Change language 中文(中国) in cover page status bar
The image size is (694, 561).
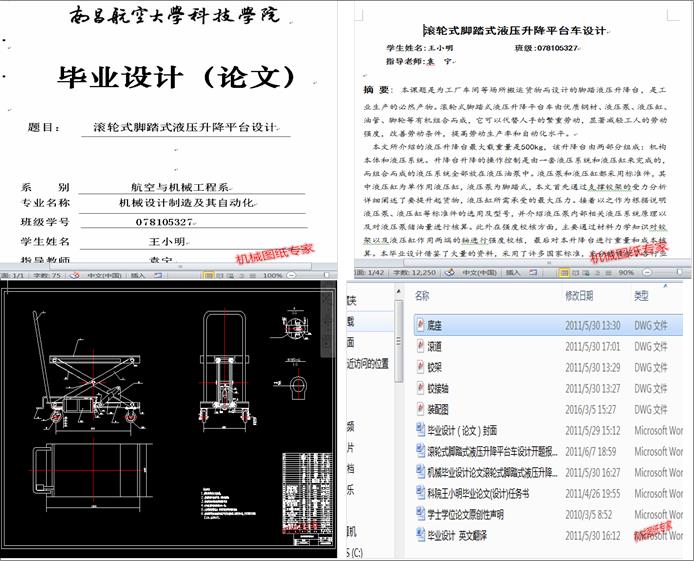104,275
